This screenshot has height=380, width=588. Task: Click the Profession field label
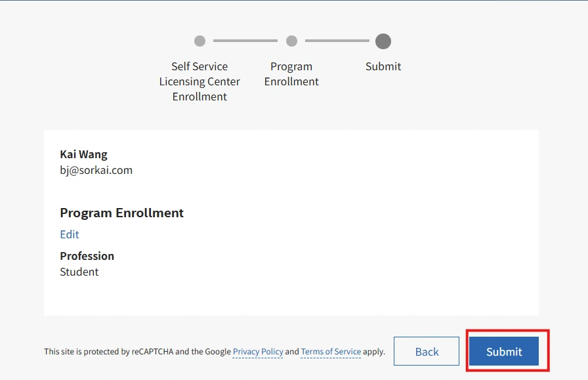coord(87,256)
